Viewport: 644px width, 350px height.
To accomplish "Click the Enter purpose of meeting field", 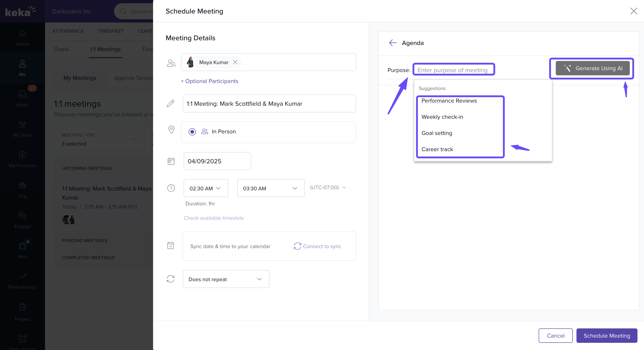I will pos(454,70).
